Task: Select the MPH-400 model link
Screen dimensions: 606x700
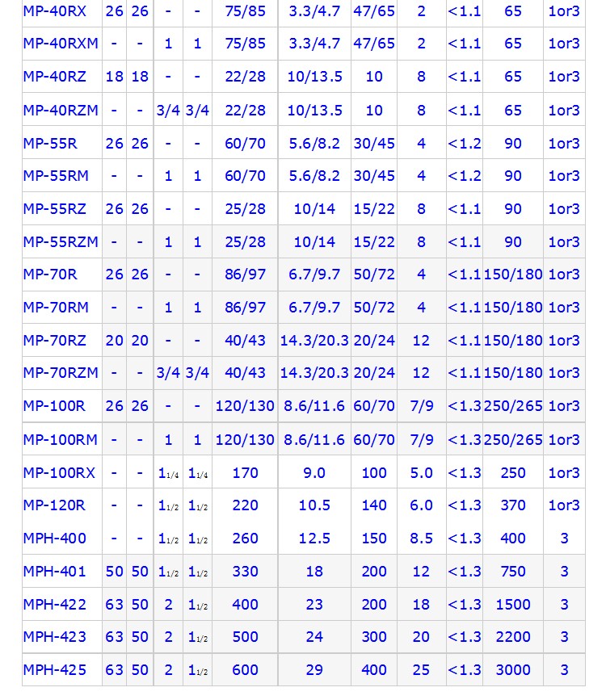Action: click(x=54, y=538)
